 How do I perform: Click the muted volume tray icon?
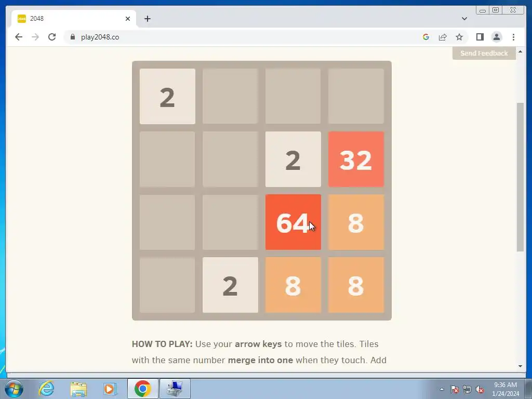(x=480, y=389)
